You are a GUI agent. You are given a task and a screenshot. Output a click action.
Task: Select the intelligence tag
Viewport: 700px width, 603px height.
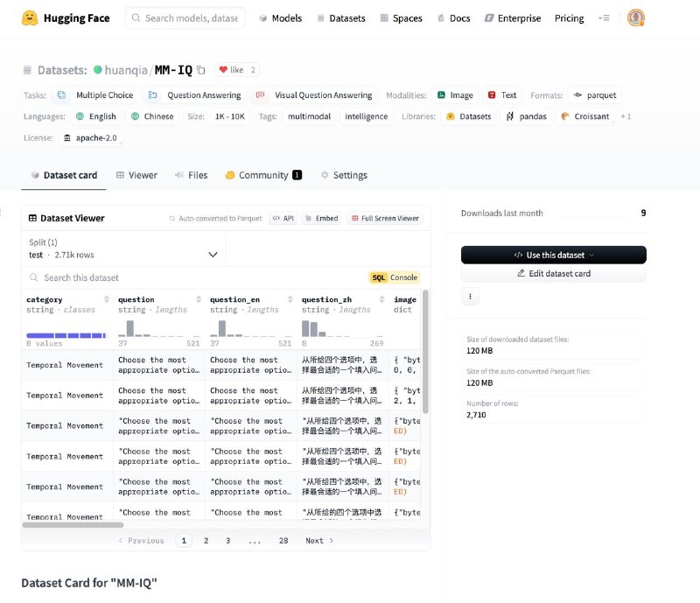pyautogui.click(x=366, y=116)
